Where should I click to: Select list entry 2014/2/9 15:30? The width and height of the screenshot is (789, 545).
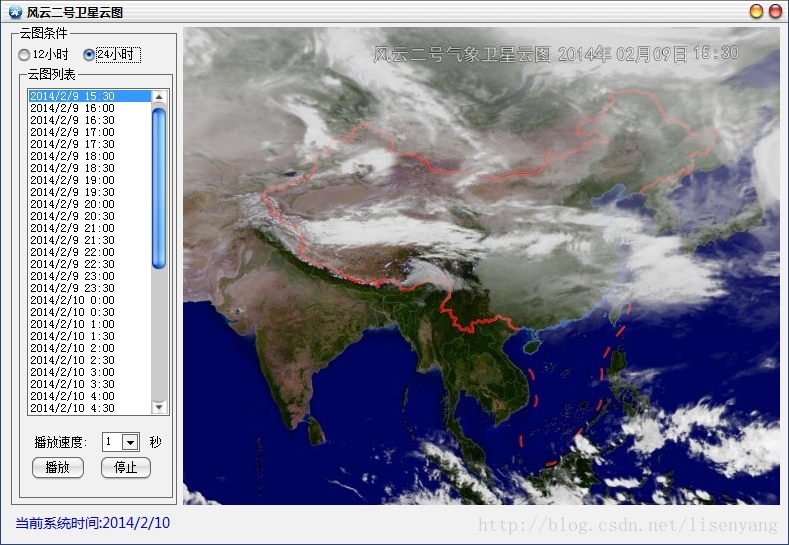point(90,96)
